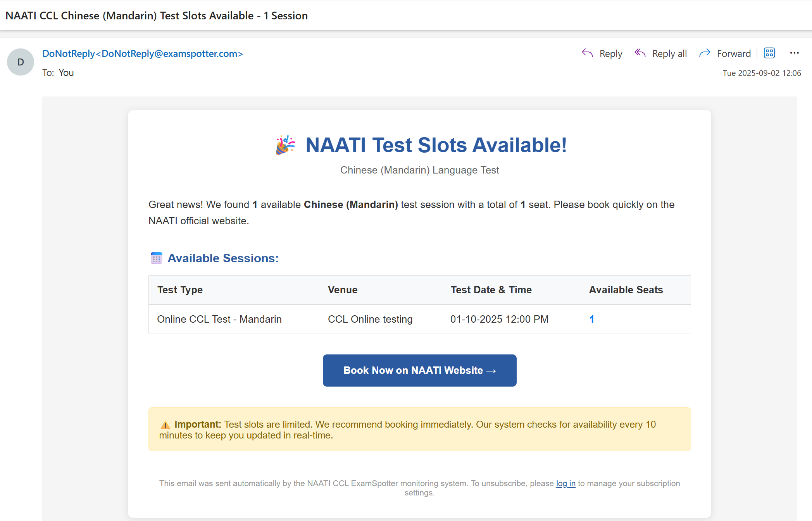This screenshot has width=812, height=521.
Task: Click the Reply arrow icon
Action: (587, 53)
